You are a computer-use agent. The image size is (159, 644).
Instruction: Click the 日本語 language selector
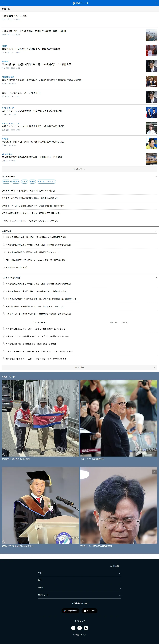(116, 566)
